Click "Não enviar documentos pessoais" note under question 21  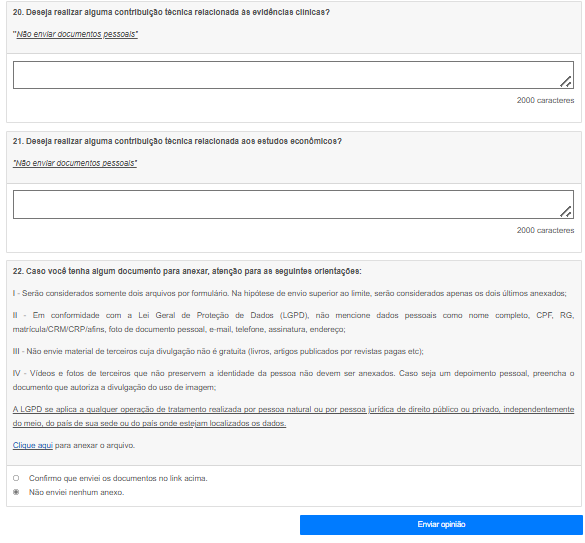pyautogui.click(x=75, y=163)
